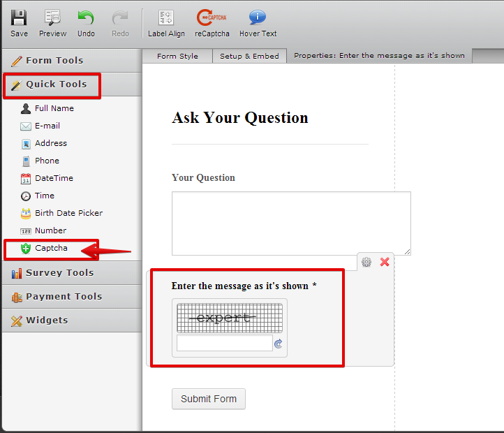Collapse the Quick Tools section

coord(56,85)
